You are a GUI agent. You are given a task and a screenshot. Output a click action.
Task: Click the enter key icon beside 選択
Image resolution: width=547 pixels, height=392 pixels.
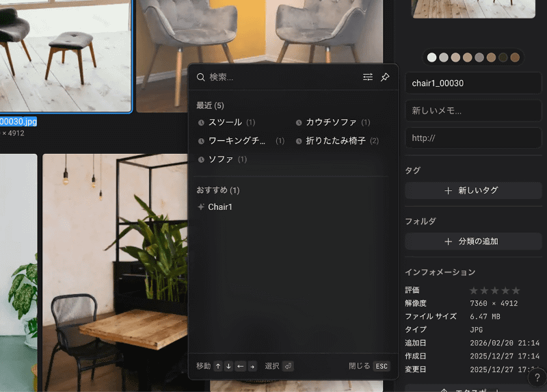[x=288, y=366]
